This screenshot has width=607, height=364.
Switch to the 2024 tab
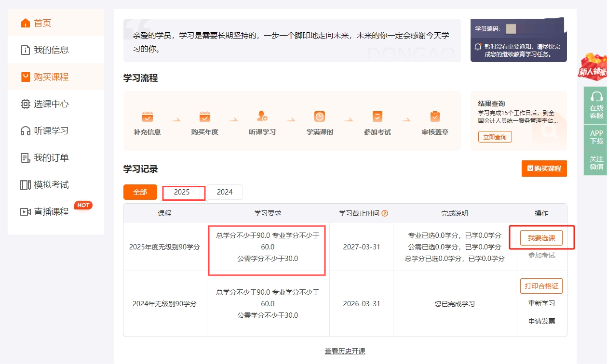point(225,192)
